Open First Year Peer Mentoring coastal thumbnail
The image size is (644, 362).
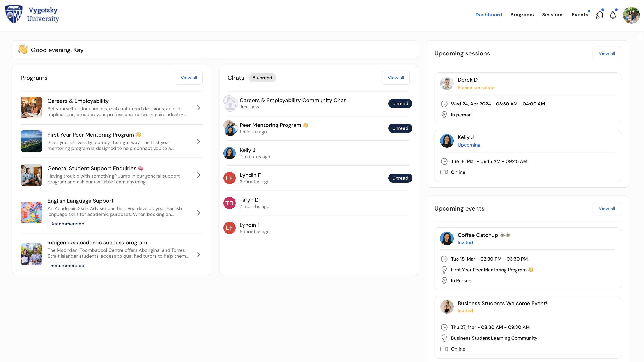[31, 141]
